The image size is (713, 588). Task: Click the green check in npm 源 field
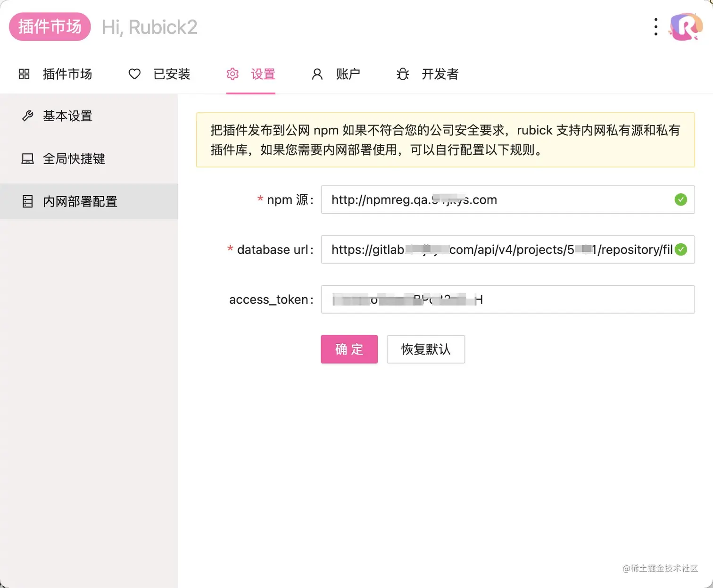(x=680, y=199)
